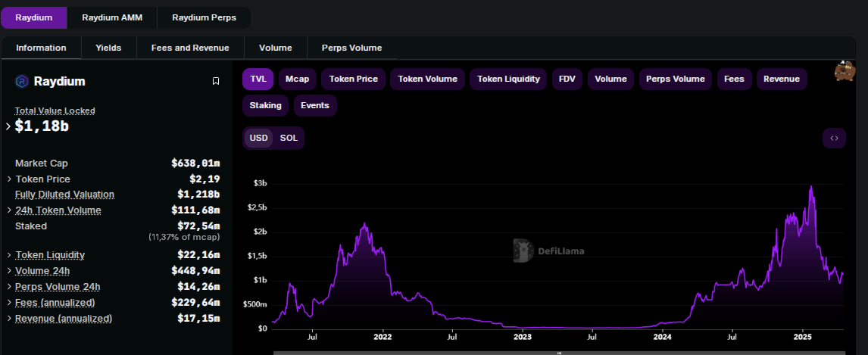Open embed code button above chart

pos(834,139)
